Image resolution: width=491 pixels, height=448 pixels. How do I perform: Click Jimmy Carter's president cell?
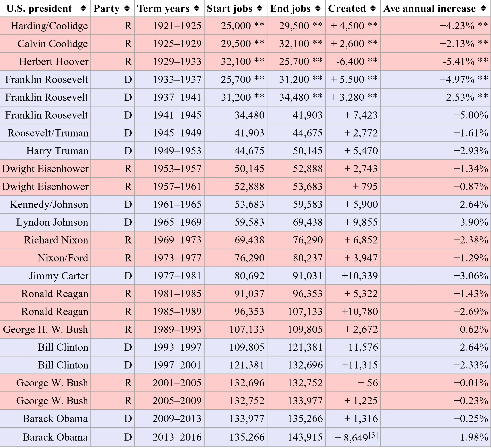[x=59, y=276]
